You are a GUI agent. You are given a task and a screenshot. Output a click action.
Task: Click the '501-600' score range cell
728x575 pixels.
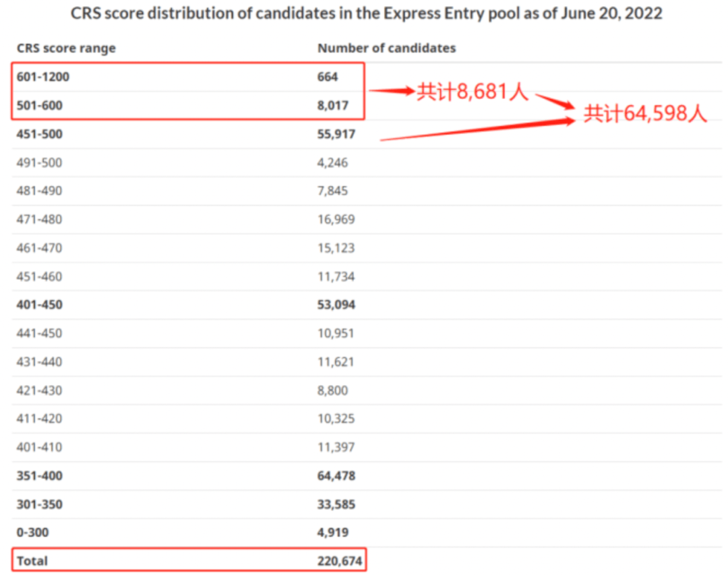coord(40,105)
